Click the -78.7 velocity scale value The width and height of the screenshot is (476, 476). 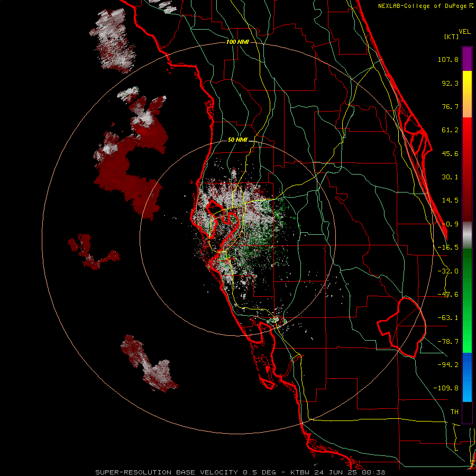448,342
